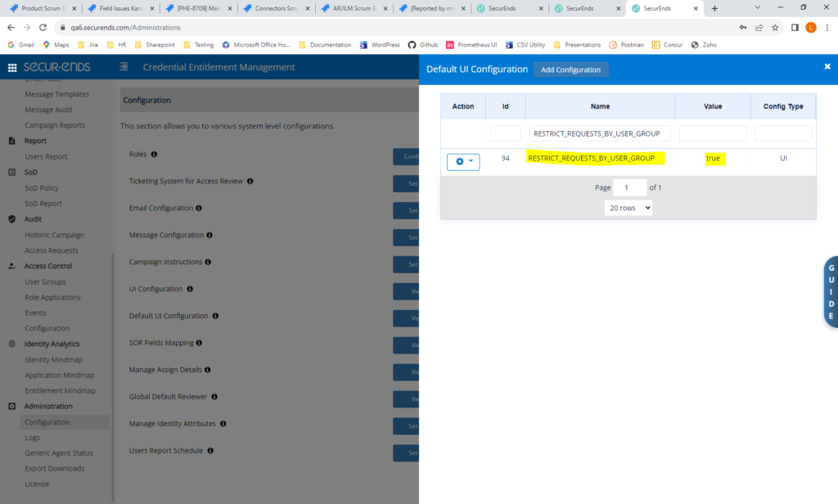Open User Groups in sidebar

[46, 281]
